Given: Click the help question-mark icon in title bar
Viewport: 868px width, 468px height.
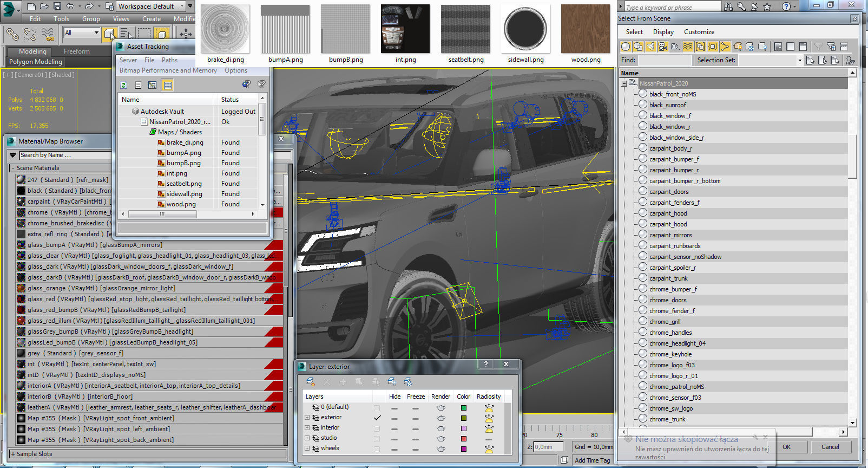Looking at the screenshot, I should coord(786,6).
